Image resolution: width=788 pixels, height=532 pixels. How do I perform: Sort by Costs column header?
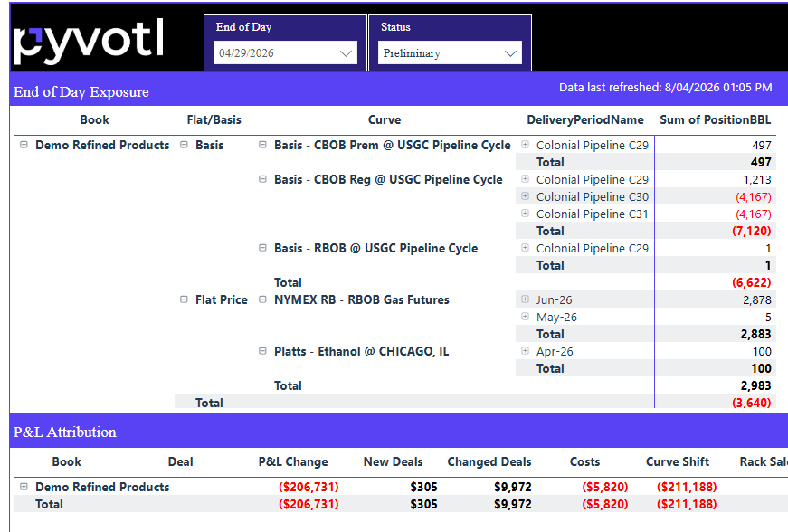(584, 461)
